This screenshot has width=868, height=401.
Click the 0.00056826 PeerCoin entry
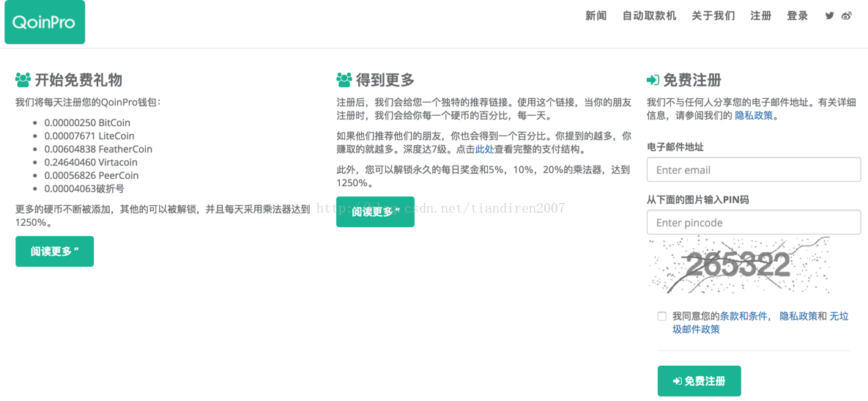click(x=92, y=176)
